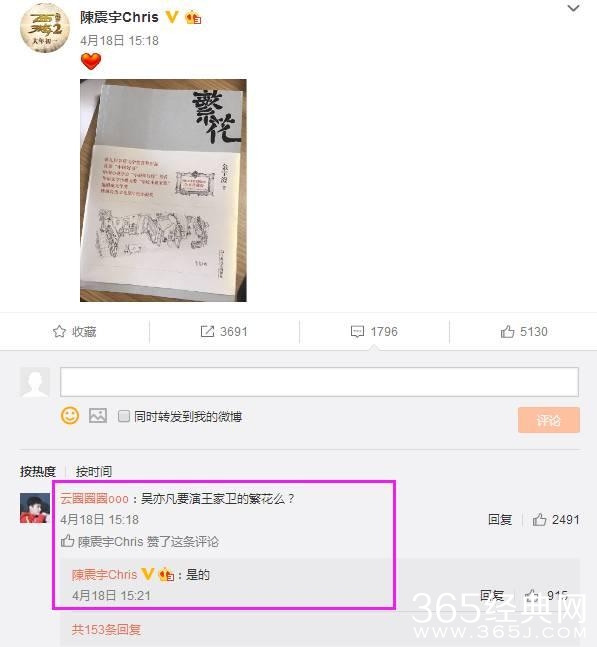Like the post with the 5130 thumbs-up icon
This screenshot has width=597, height=647.
click(507, 331)
